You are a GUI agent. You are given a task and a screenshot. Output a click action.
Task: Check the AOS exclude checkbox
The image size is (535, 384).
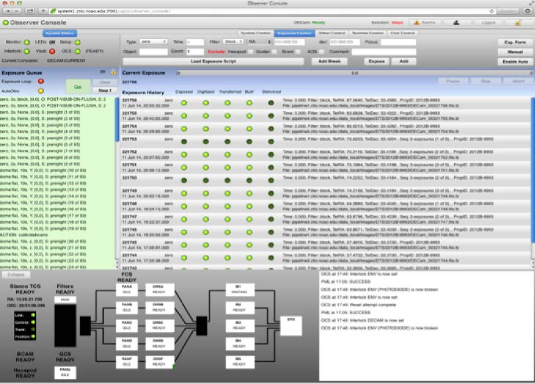pyautogui.click(x=321, y=52)
